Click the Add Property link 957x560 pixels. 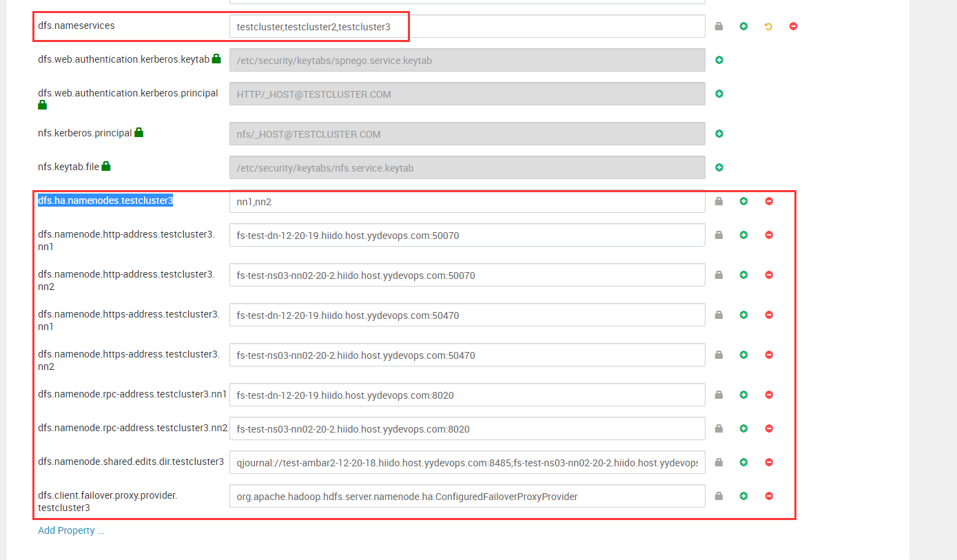point(71,530)
